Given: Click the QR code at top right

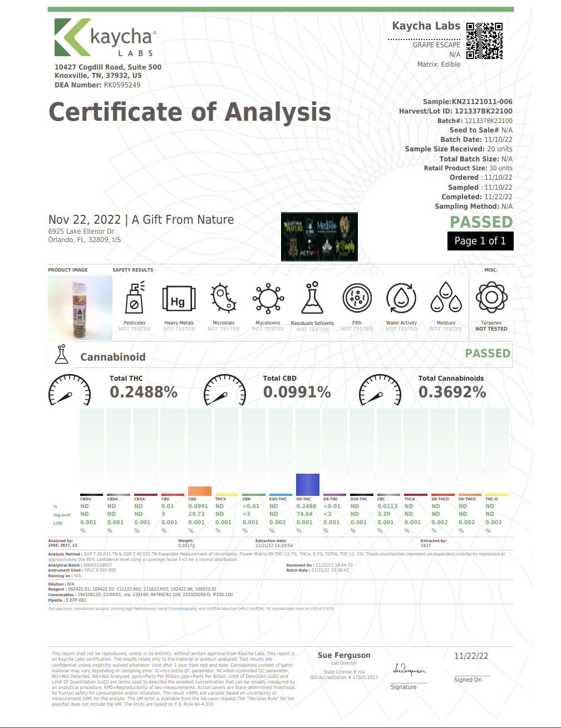Looking at the screenshot, I should click(x=484, y=41).
